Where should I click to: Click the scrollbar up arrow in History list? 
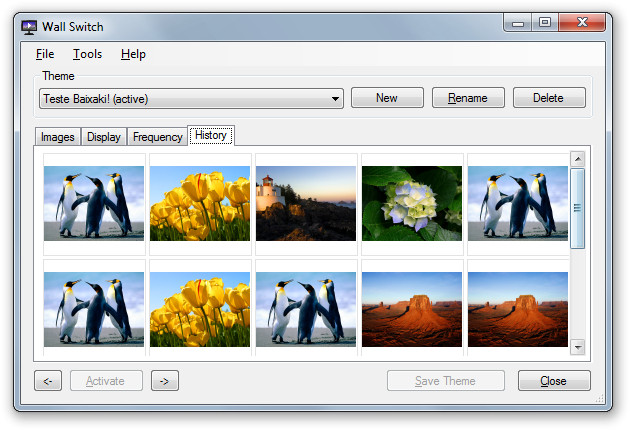578,159
